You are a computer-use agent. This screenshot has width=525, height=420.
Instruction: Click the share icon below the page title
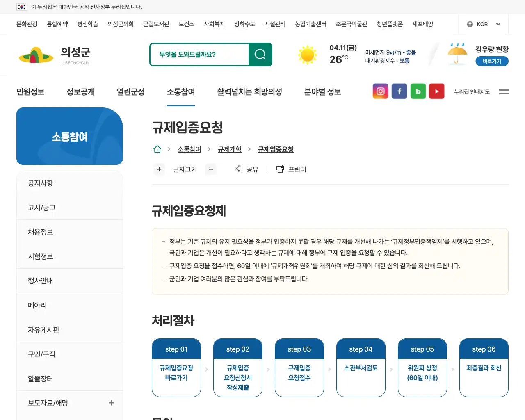click(x=237, y=169)
